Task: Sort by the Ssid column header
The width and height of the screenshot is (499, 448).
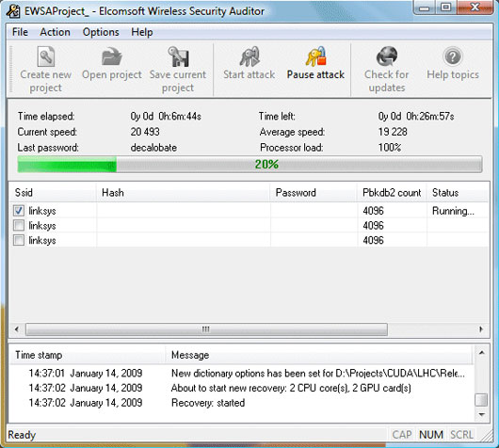Action: [x=53, y=193]
